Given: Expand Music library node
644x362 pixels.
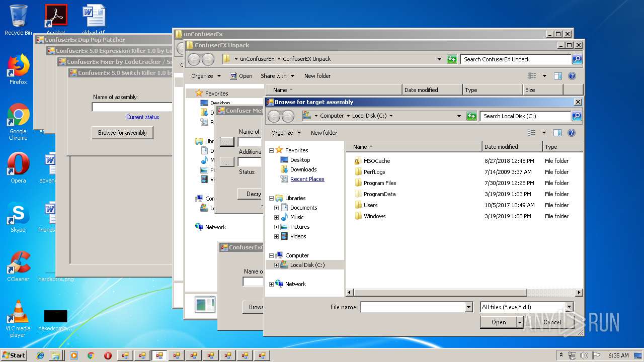Looking at the screenshot, I should pyautogui.click(x=276, y=217).
